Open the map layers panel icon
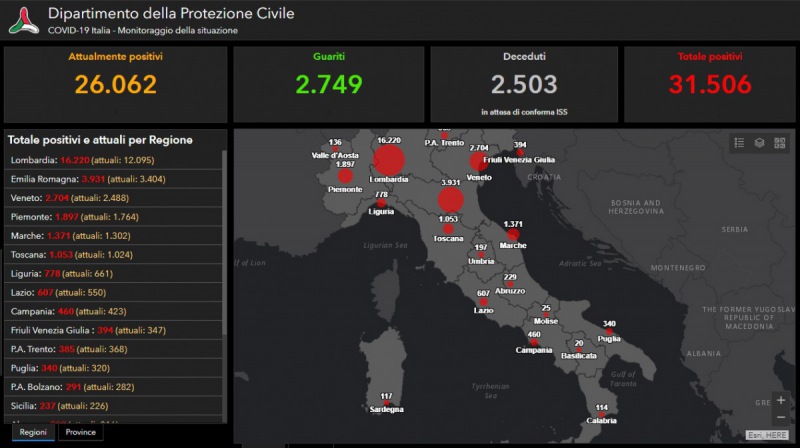 [x=759, y=143]
